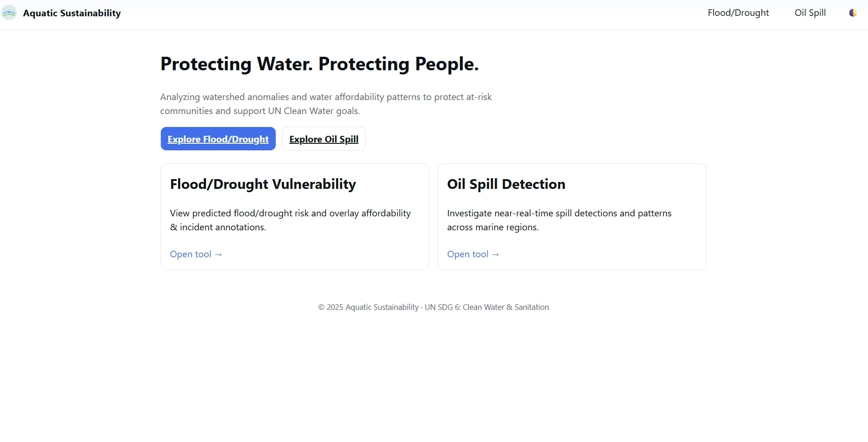Click the Aquatic Sustainability wave logo icon
This screenshot has width=868, height=442.
9,13
